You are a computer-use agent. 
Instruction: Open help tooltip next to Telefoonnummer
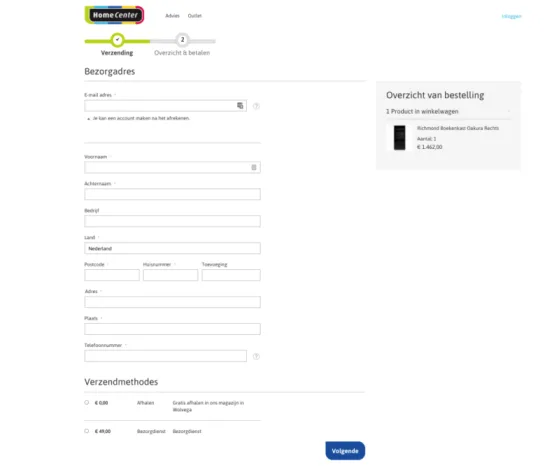[256, 356]
